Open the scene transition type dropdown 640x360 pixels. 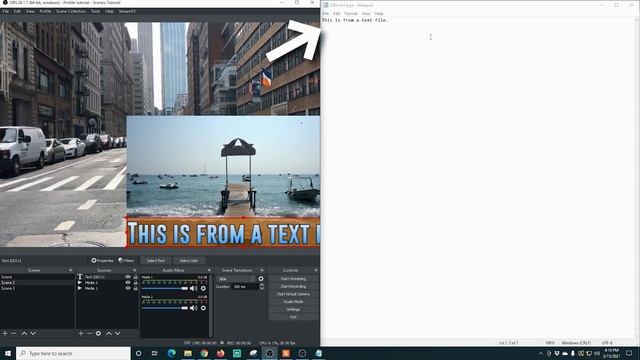236,279
